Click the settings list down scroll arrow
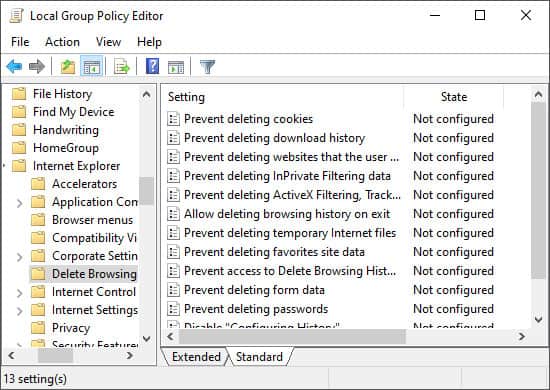Viewport: 550px width, 390px height. tap(538, 319)
